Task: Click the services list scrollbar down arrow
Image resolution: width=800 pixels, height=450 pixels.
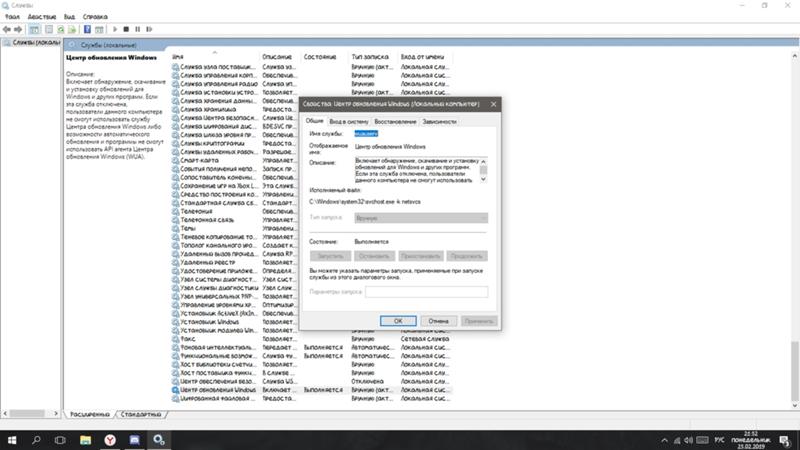Action: (x=795, y=406)
